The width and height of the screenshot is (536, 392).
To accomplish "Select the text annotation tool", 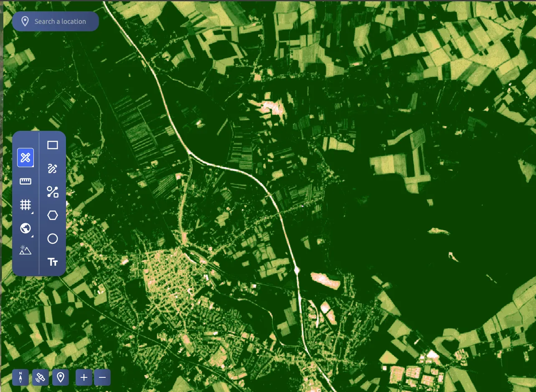I will pyautogui.click(x=53, y=262).
